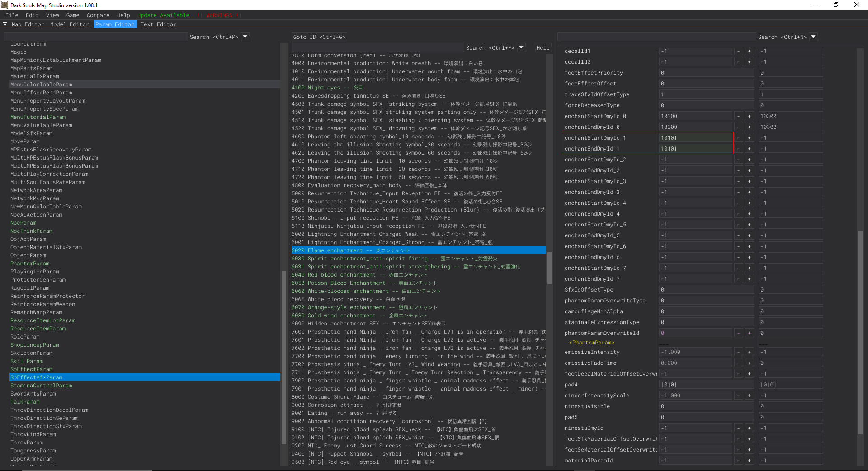Focus the row search input field
Screen dimensions: 868x471
377,47
